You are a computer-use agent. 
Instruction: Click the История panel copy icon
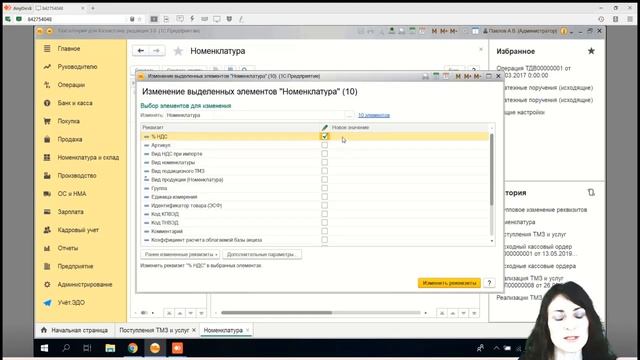[591, 192]
